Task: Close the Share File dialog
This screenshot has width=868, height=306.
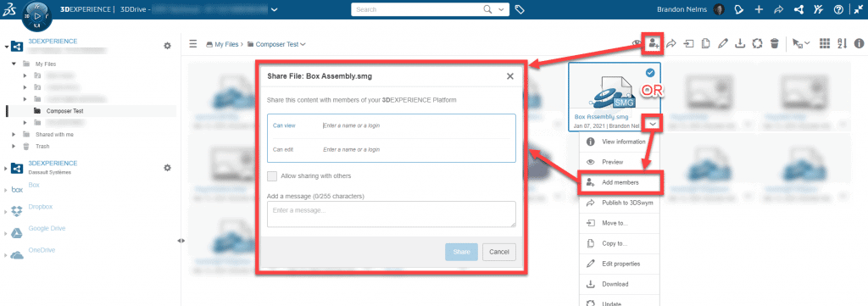Action: [x=509, y=76]
